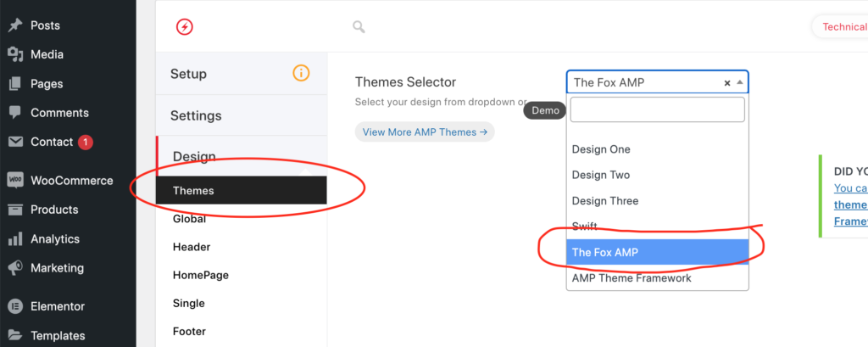Screen dimensions: 868x347
Task: Click the Products box icon
Action: click(15, 210)
